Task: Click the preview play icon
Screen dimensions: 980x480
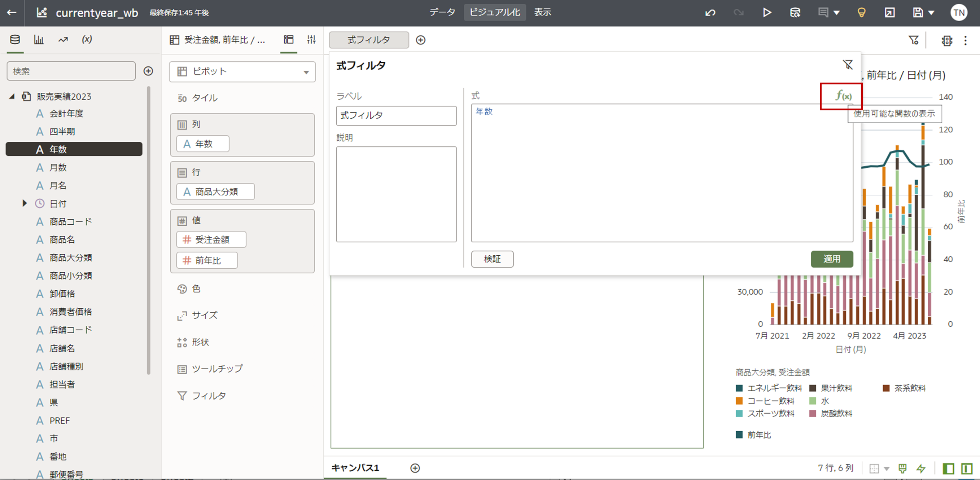Action: (x=767, y=13)
